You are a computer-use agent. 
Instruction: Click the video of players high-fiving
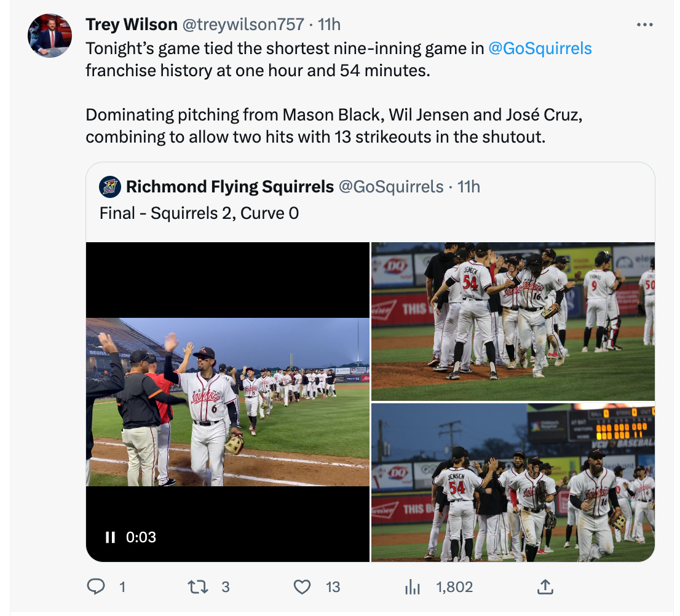[x=227, y=402]
